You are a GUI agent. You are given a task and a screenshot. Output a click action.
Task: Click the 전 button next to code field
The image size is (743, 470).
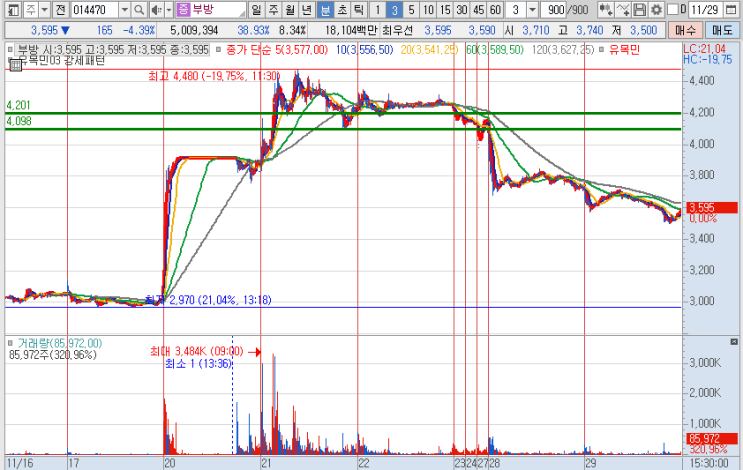pos(61,9)
